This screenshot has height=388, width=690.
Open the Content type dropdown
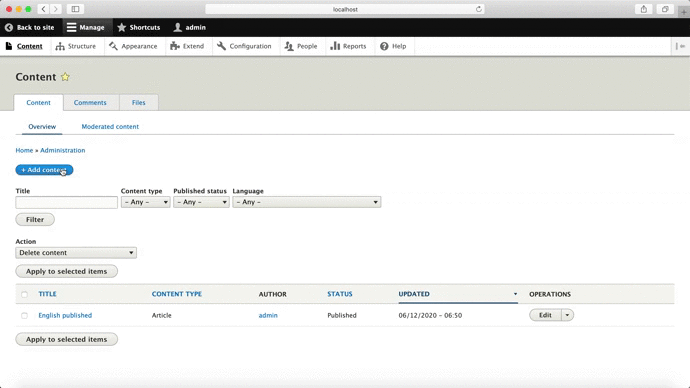146,202
